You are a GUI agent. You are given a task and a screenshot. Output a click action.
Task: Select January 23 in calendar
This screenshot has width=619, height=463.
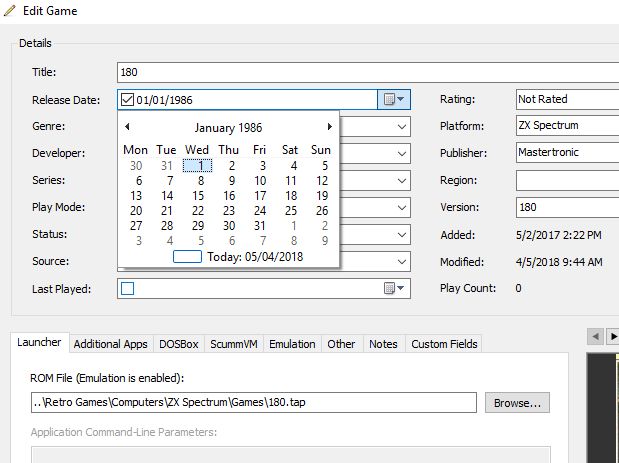tap(229, 211)
